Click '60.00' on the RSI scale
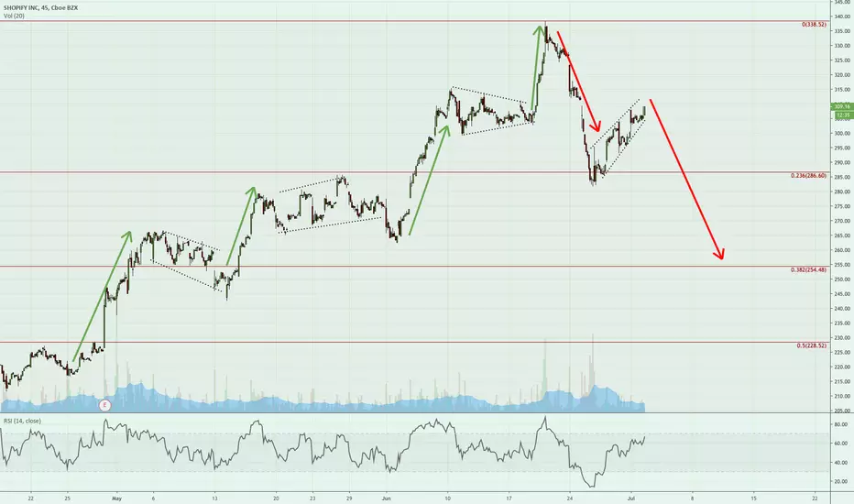The width and height of the screenshot is (854, 504). pyautogui.click(x=841, y=443)
